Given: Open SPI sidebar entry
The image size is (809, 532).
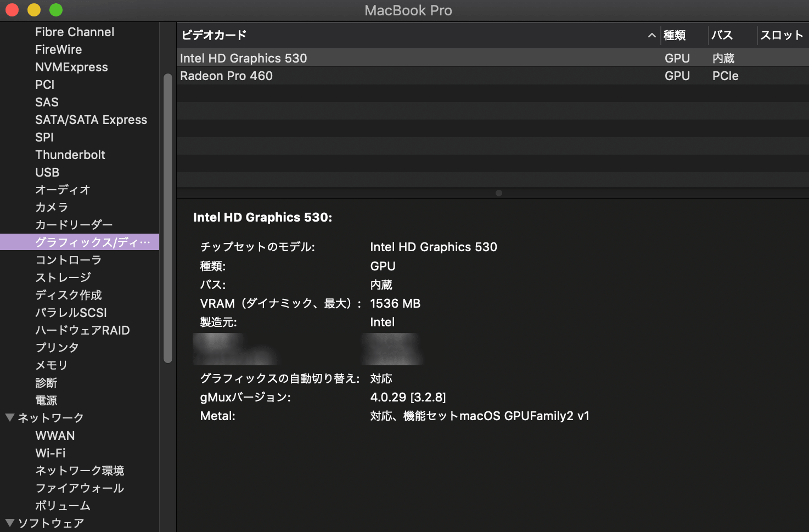Looking at the screenshot, I should [44, 137].
